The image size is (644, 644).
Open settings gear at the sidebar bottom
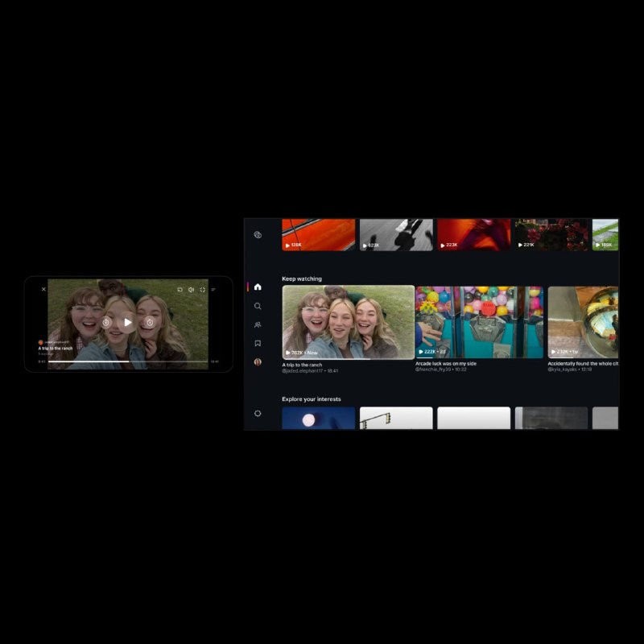tap(258, 413)
